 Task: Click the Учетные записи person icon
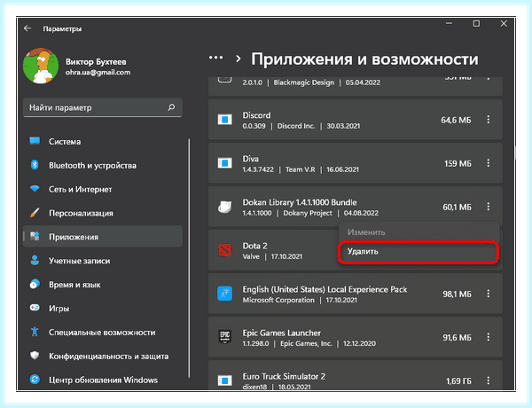[35, 261]
